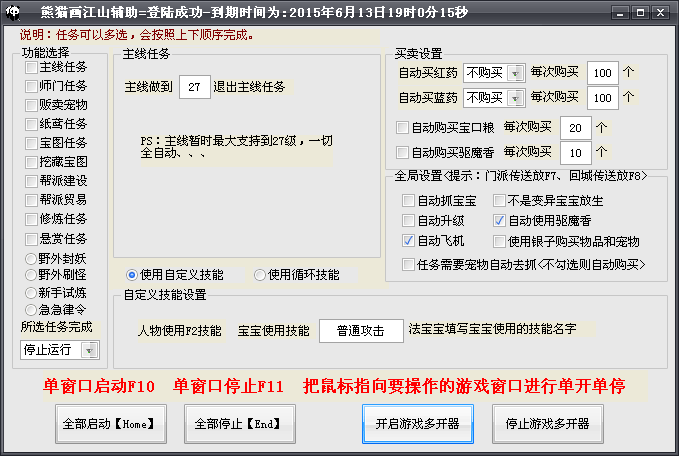Click the red potion quantity field
The width and height of the screenshot is (679, 456).
click(602, 73)
